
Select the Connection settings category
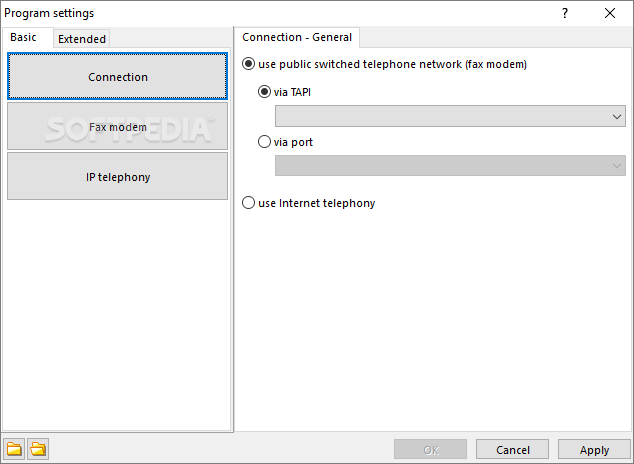(x=118, y=77)
